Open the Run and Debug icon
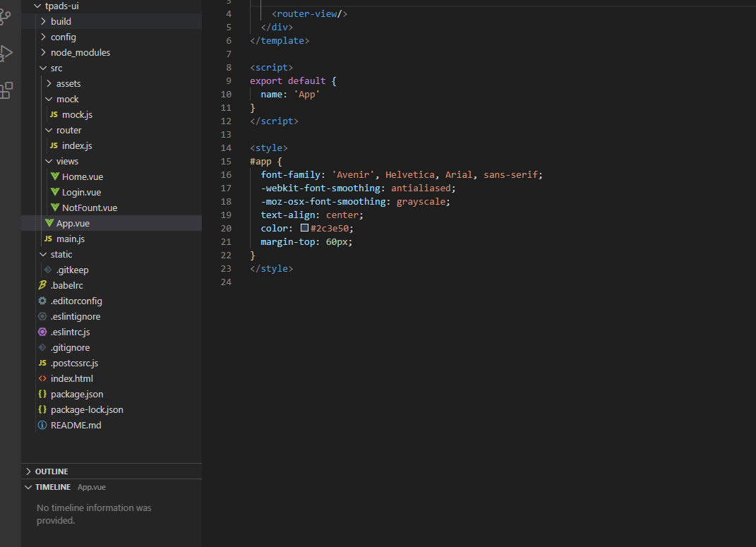 (6, 53)
